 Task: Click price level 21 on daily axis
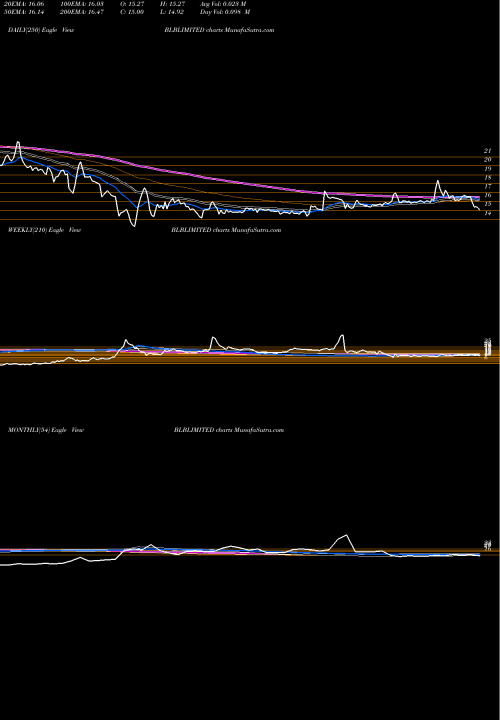[x=488, y=151]
